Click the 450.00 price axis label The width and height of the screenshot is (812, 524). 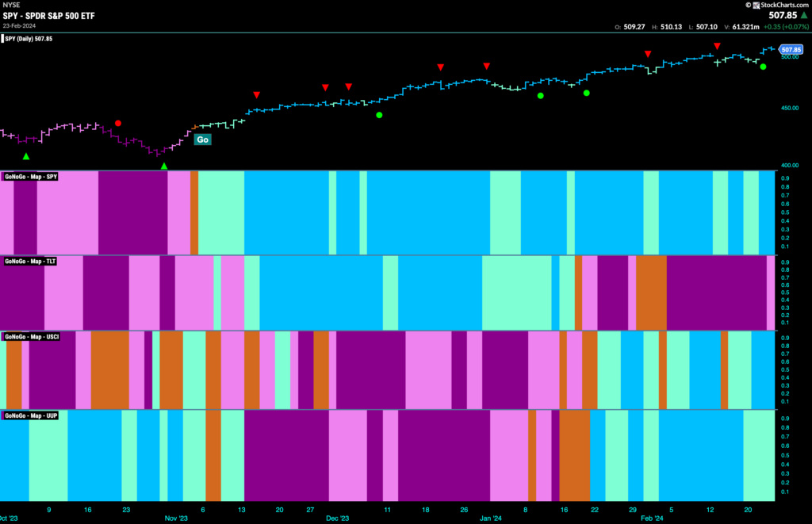(x=790, y=109)
